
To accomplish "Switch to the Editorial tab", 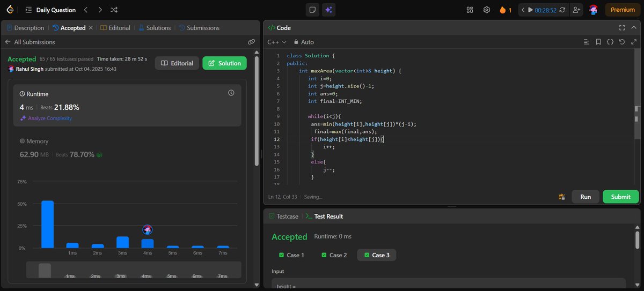I will (x=115, y=28).
